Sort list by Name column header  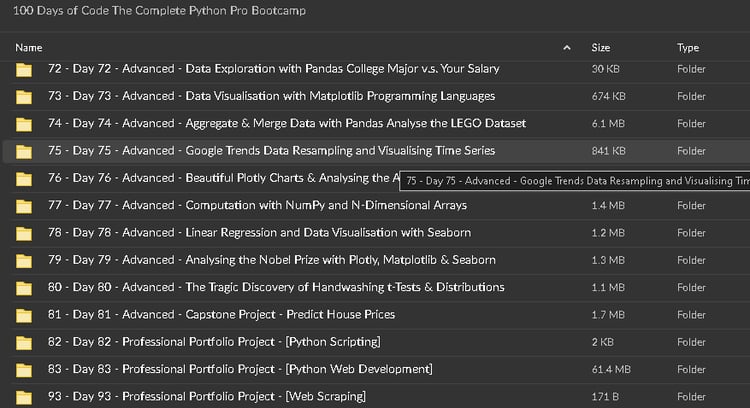coord(29,47)
